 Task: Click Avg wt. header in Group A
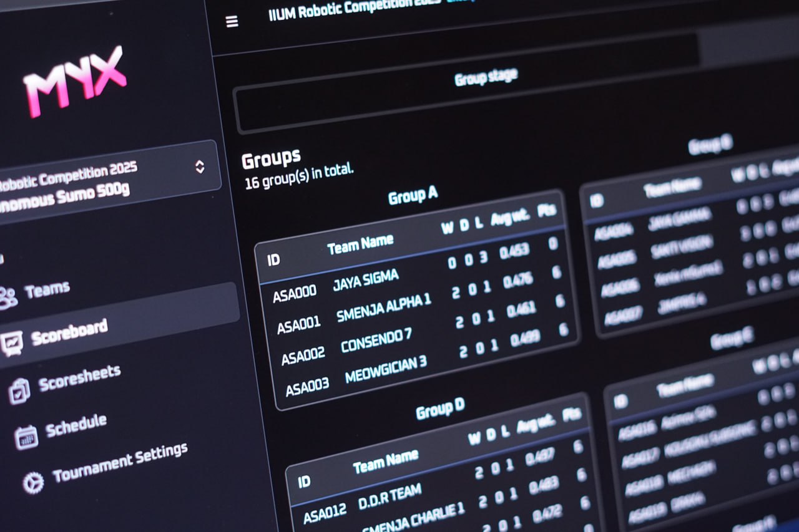[510, 217]
